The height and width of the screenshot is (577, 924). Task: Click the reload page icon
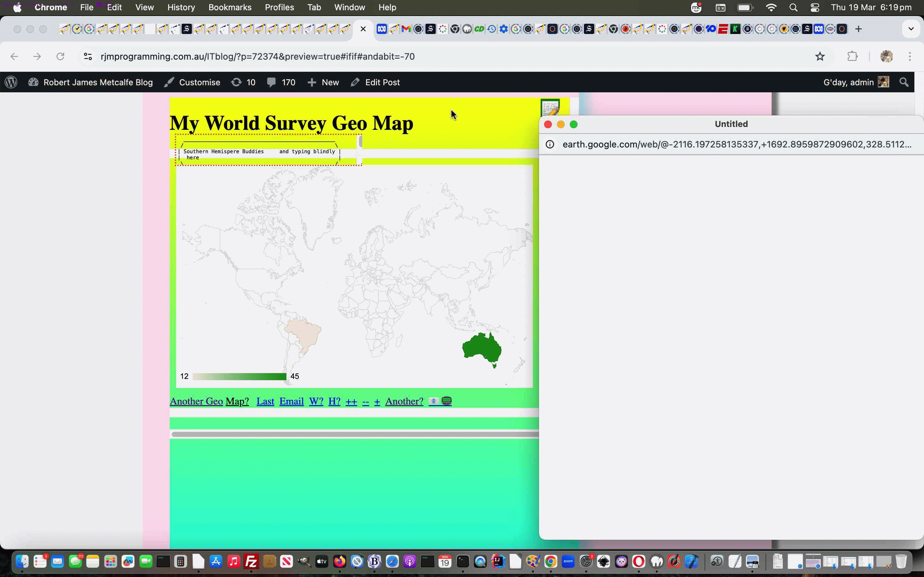(x=61, y=56)
